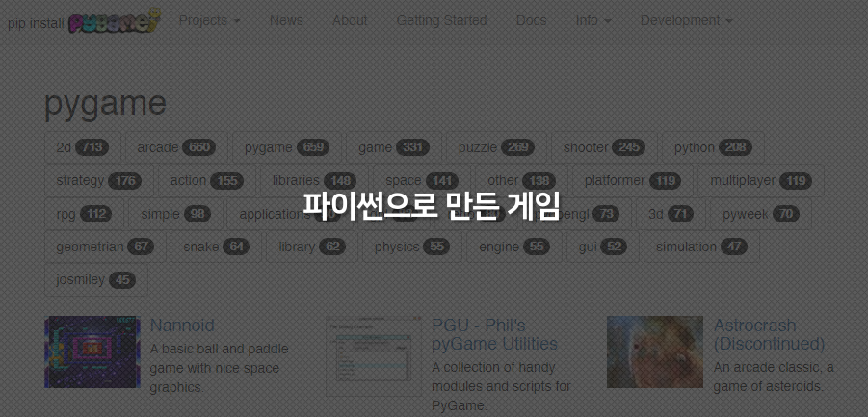
Task: Choose the geometrian tag
Action: point(105,247)
